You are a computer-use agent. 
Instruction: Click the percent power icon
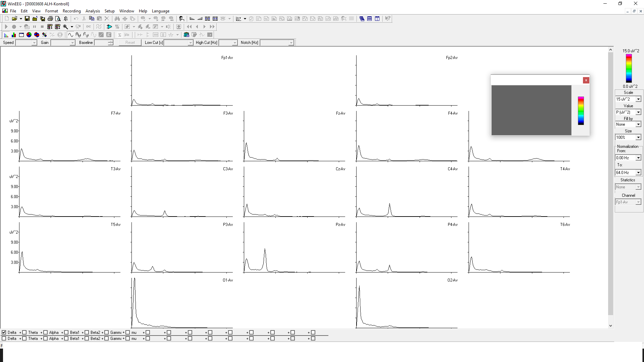point(45,35)
